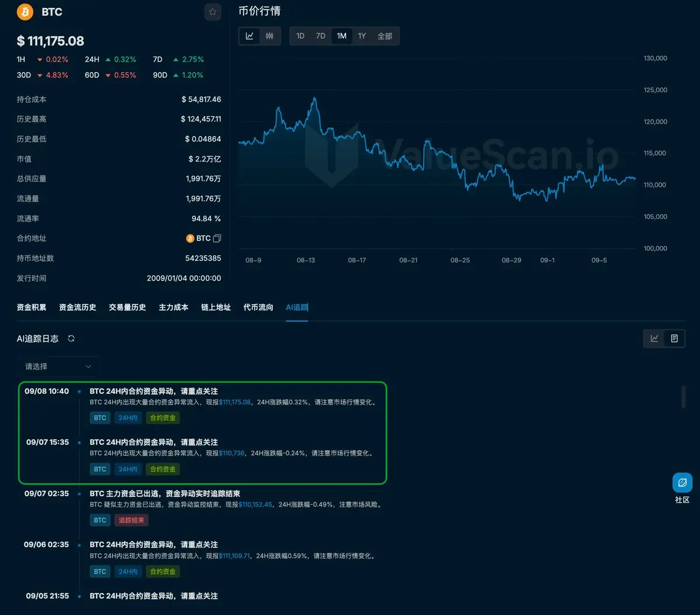Refresh the AI追踪日志 log icon

[x=71, y=338]
